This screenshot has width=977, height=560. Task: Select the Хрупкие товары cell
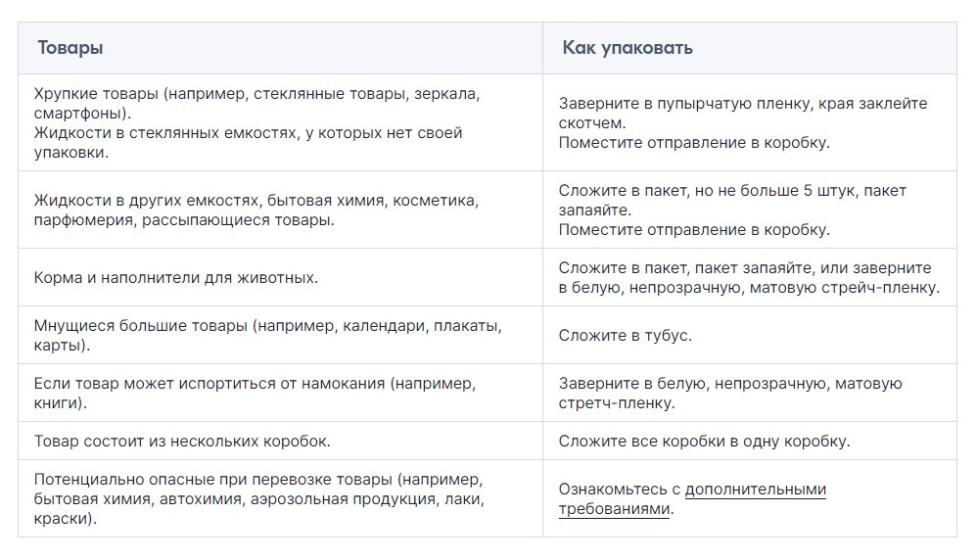280,122
